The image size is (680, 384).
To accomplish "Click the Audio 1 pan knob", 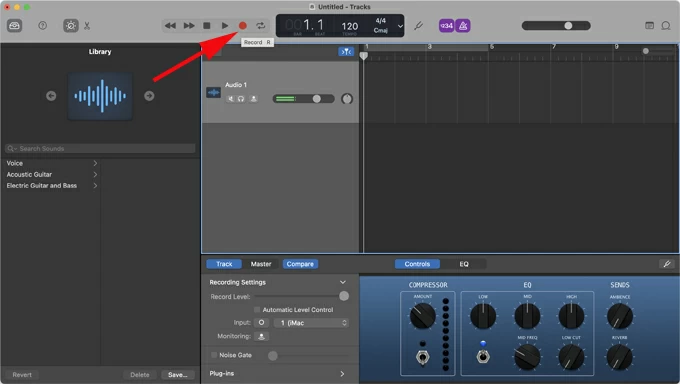I will 347,99.
